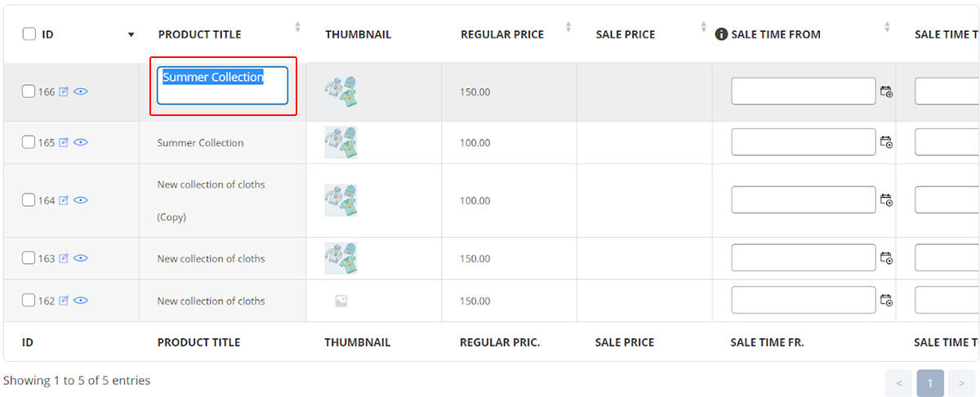Click the Summer Collection title editing field
Image resolution: width=980 pixels, height=397 pixels.
point(222,86)
